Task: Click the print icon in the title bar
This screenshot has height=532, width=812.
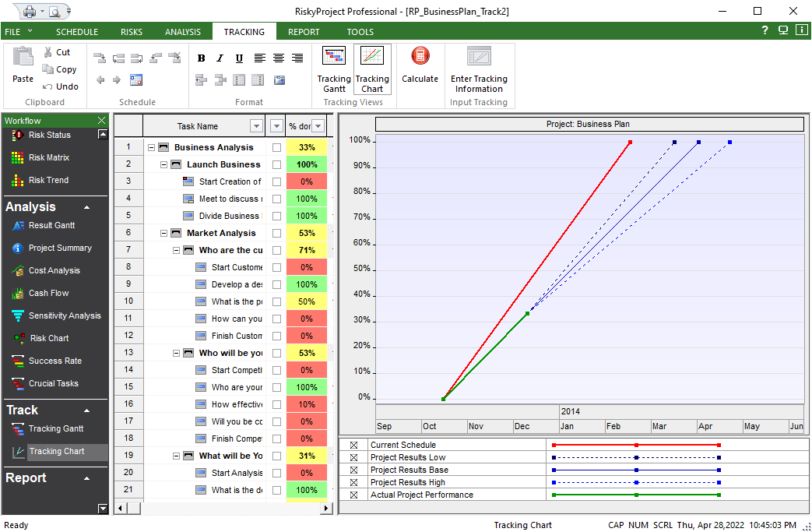Action: click(x=30, y=11)
